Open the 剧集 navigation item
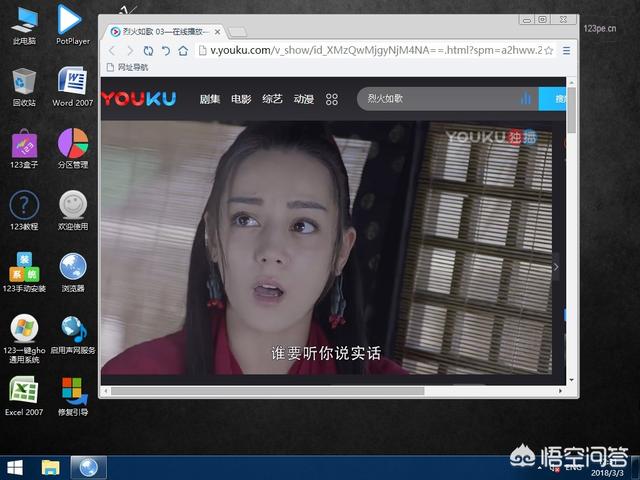 (210, 99)
